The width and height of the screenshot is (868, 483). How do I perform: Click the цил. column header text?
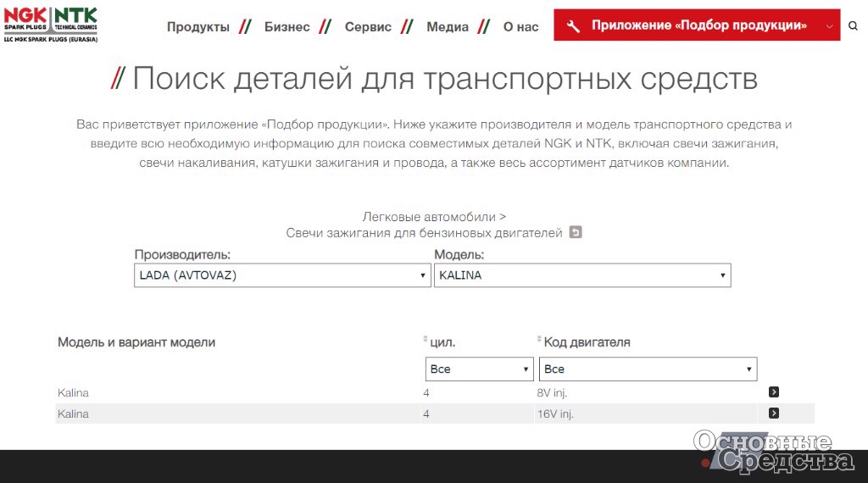[x=442, y=342]
